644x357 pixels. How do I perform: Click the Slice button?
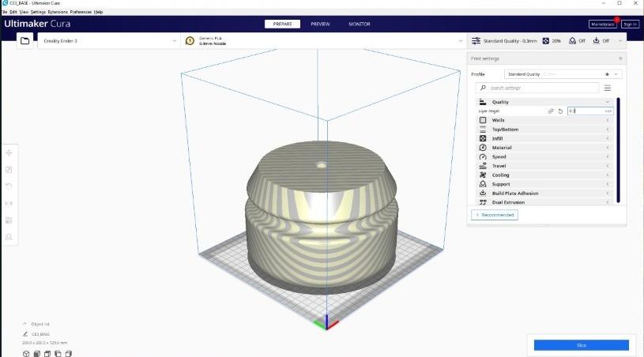coord(581,345)
